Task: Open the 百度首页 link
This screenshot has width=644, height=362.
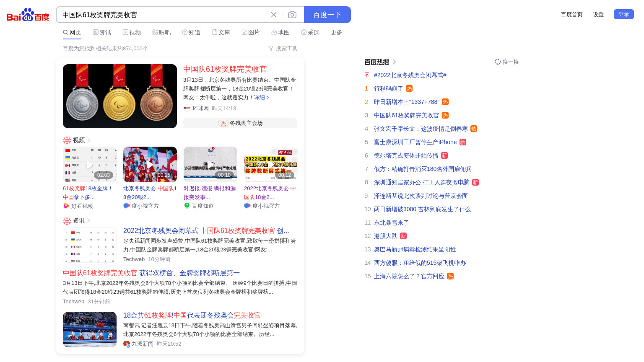Action: click(x=572, y=14)
